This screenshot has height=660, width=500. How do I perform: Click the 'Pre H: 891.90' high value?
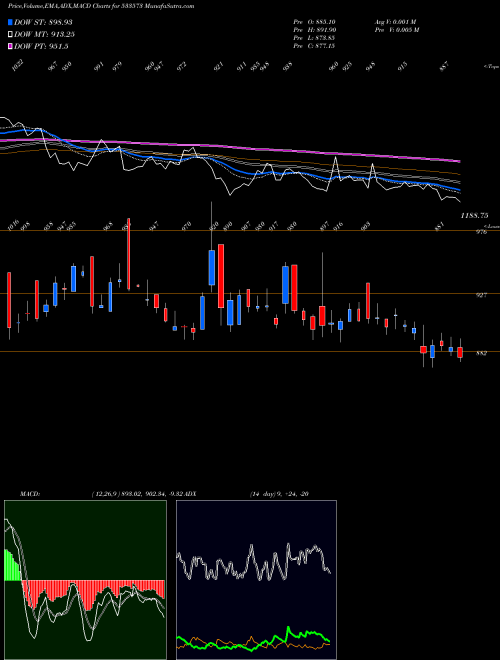[314, 30]
